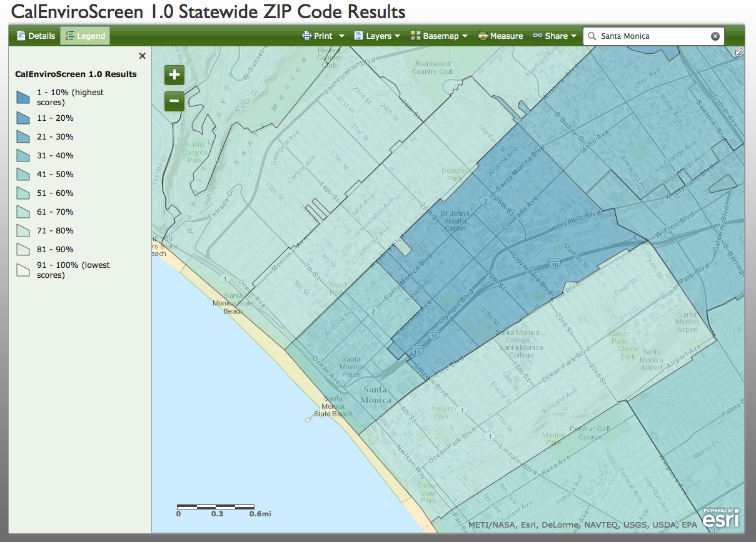This screenshot has width=756, height=542.
Task: Click inside the Santa Monica search field
Action: pos(650,36)
